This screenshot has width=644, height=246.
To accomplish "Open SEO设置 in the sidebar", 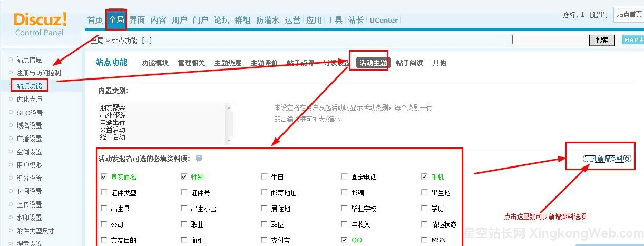I will click(x=30, y=113).
